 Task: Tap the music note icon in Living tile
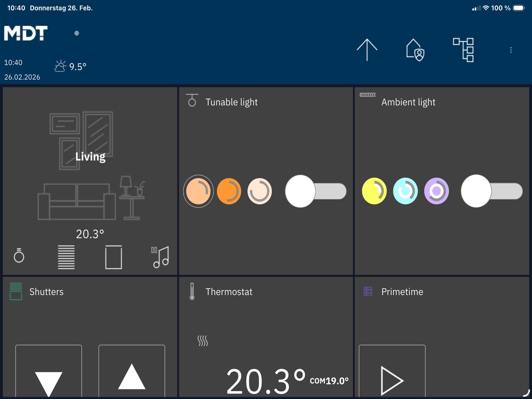pyautogui.click(x=160, y=257)
